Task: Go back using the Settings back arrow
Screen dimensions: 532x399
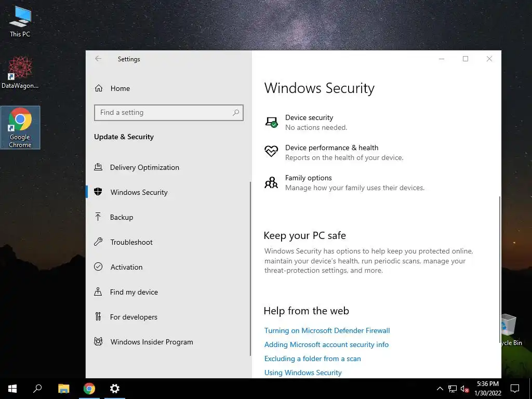Action: pos(98,59)
